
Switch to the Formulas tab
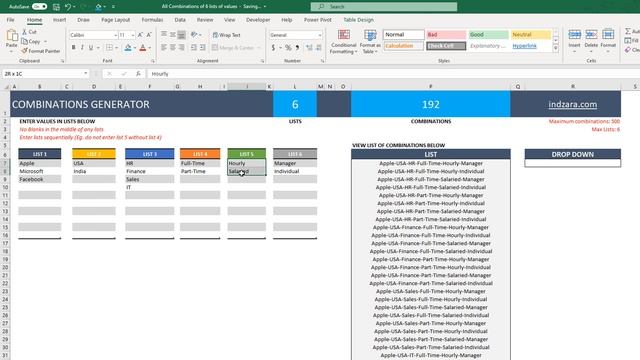[152, 20]
